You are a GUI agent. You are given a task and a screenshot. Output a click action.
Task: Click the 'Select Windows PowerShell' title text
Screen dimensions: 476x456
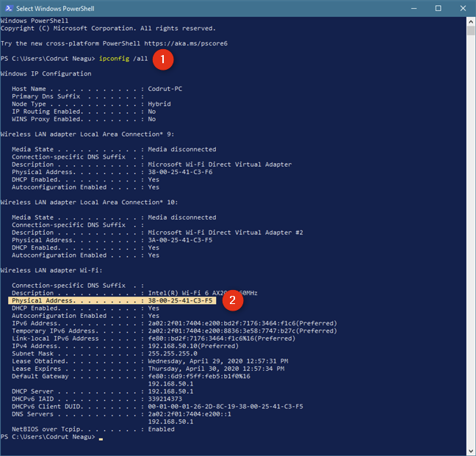point(55,9)
